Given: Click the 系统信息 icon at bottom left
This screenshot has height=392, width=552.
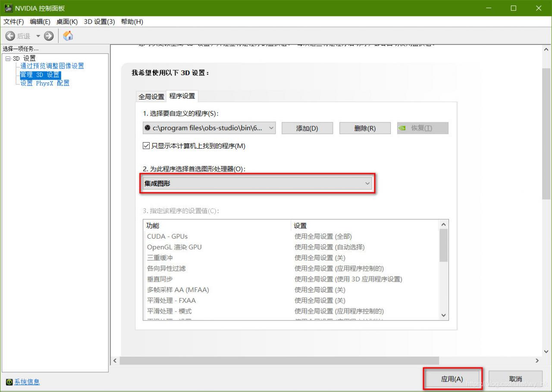Looking at the screenshot, I should (9, 382).
